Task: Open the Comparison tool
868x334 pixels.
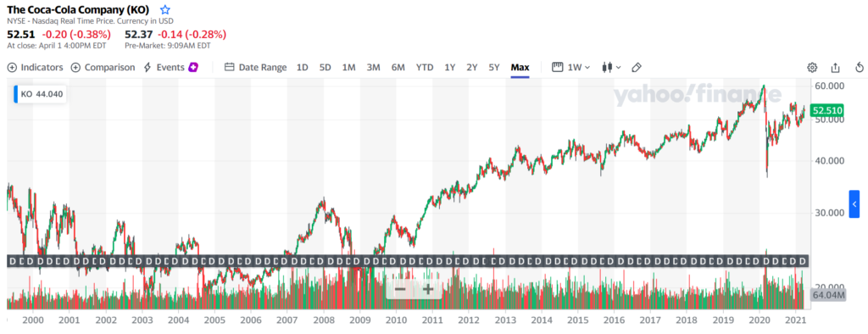Action: tap(103, 67)
